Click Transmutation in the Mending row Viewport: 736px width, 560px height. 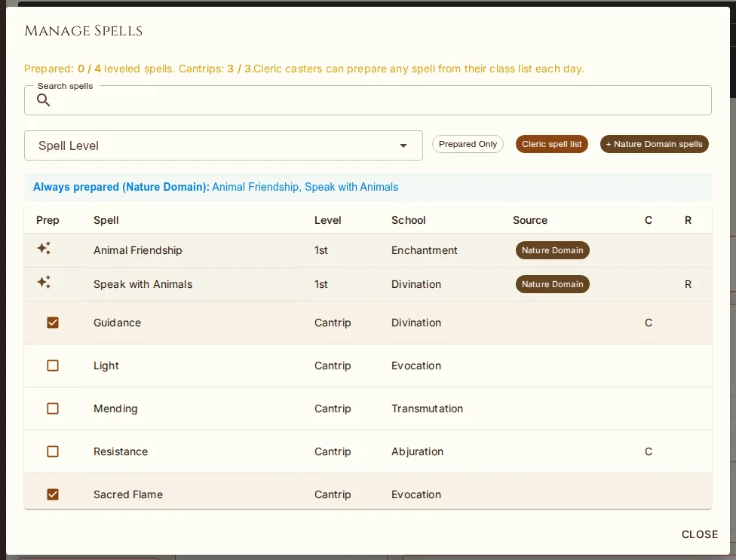427,409
